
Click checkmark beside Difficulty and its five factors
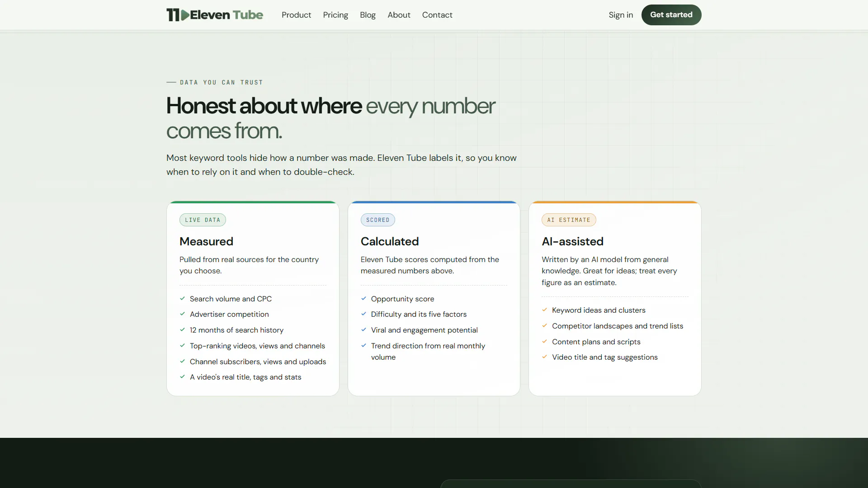pyautogui.click(x=363, y=314)
